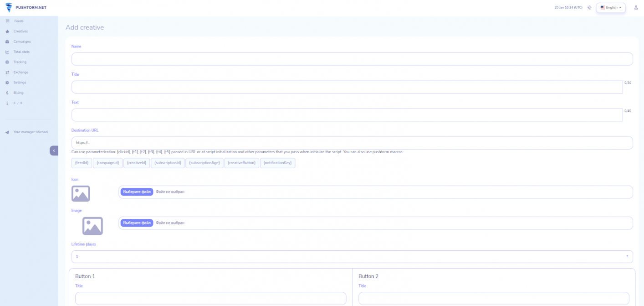This screenshot has height=306, width=644.
Task: Click the Add creative heading
Action: coord(85,27)
